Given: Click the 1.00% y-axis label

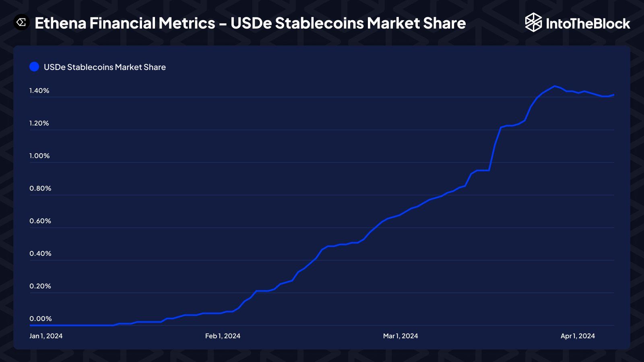Looking at the screenshot, I should tap(39, 156).
